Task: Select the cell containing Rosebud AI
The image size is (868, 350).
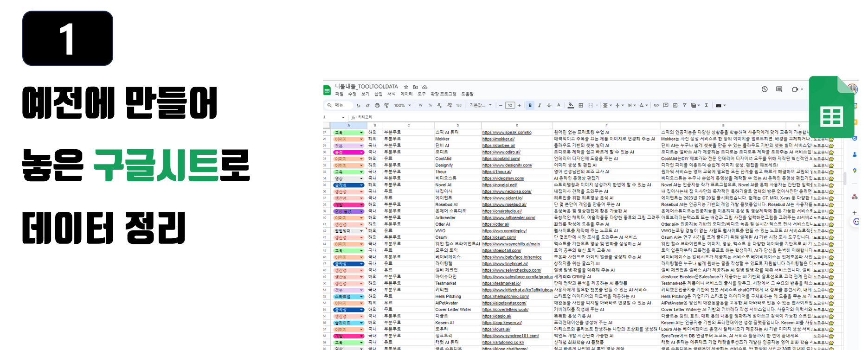Action: [457, 205]
